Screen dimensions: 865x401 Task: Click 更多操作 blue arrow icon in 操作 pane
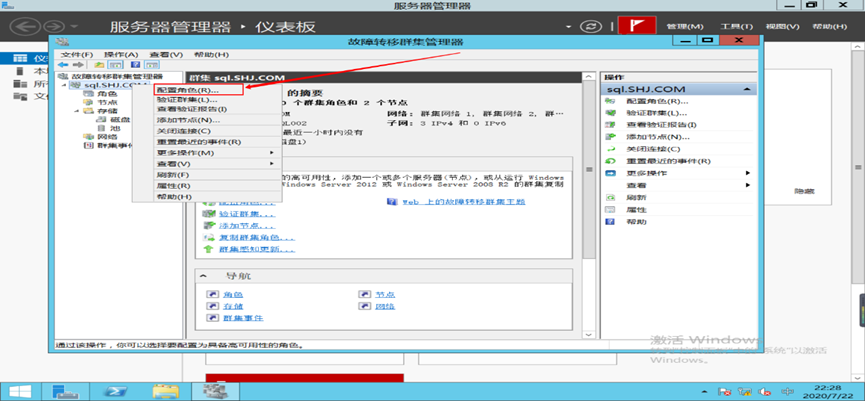tap(610, 173)
